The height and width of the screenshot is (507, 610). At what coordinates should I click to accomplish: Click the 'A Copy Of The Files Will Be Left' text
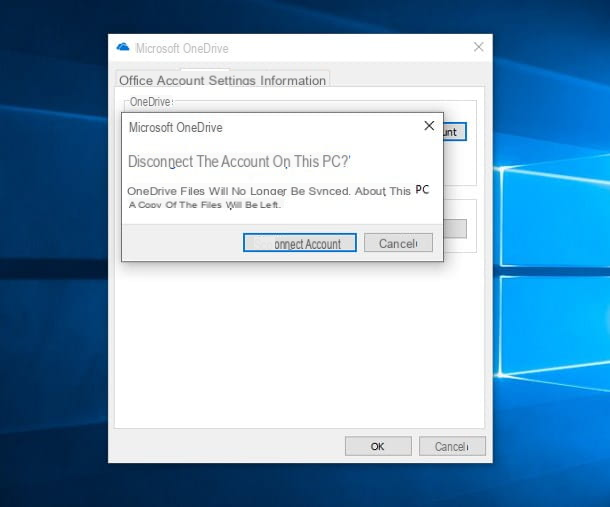[204, 205]
